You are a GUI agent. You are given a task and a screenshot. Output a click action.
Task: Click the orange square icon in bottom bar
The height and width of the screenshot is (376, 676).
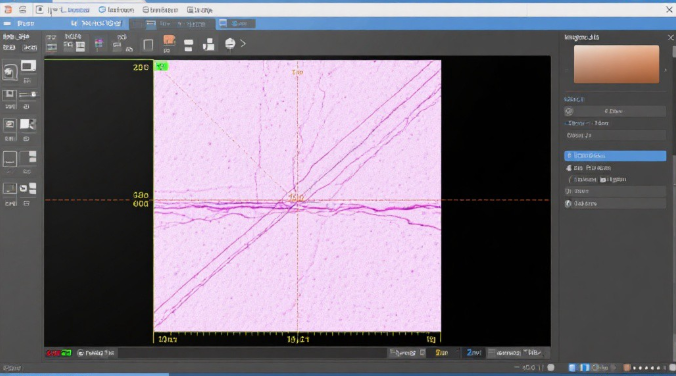coord(627,368)
